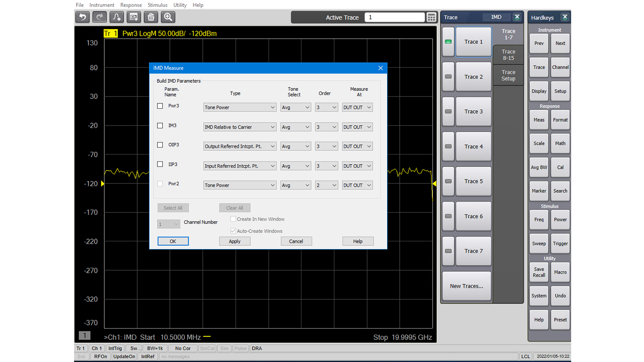Click the Apply button in IMD Measure dialog
The image size is (644, 362).
pos(235,241)
